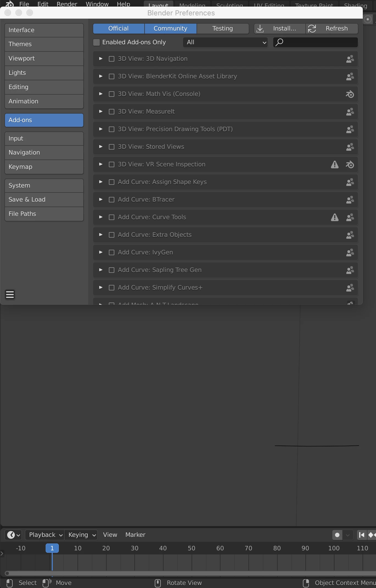
Task: Click the Install... add-on button
Action: coord(280,28)
